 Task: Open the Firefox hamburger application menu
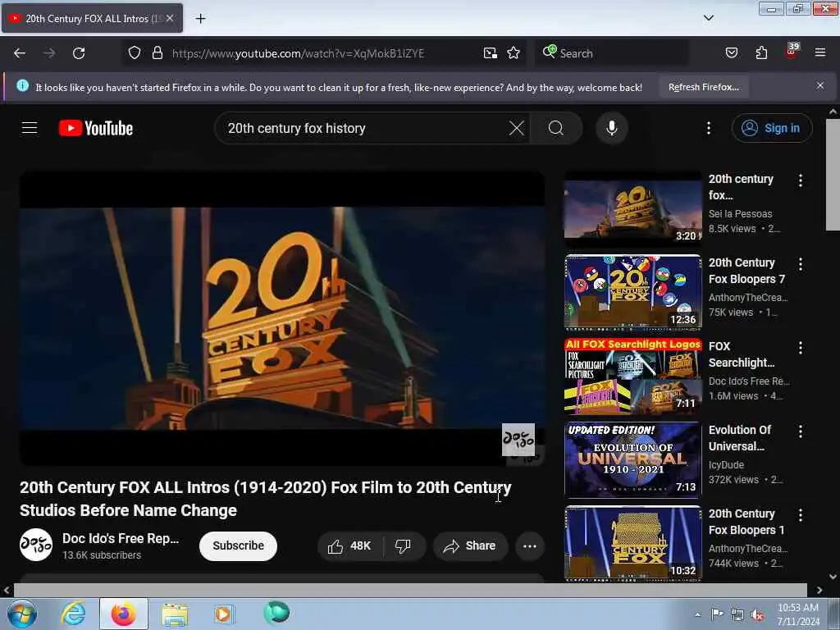pos(820,53)
